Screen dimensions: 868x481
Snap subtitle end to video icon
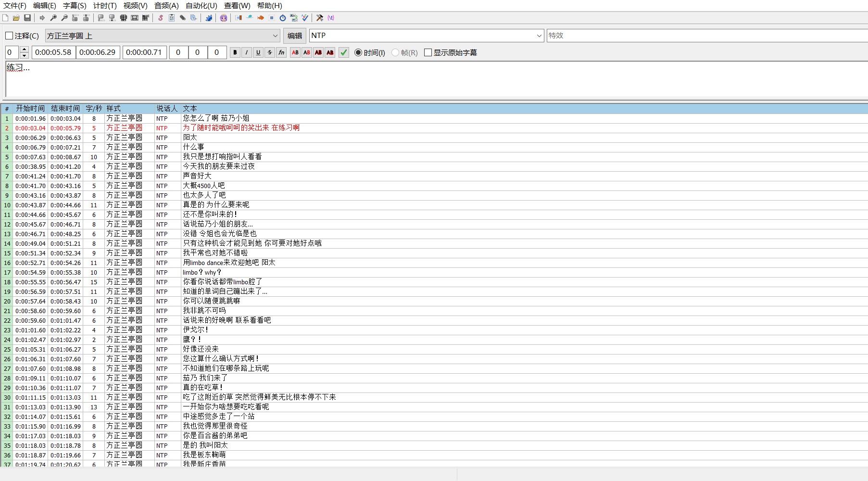tap(112, 18)
